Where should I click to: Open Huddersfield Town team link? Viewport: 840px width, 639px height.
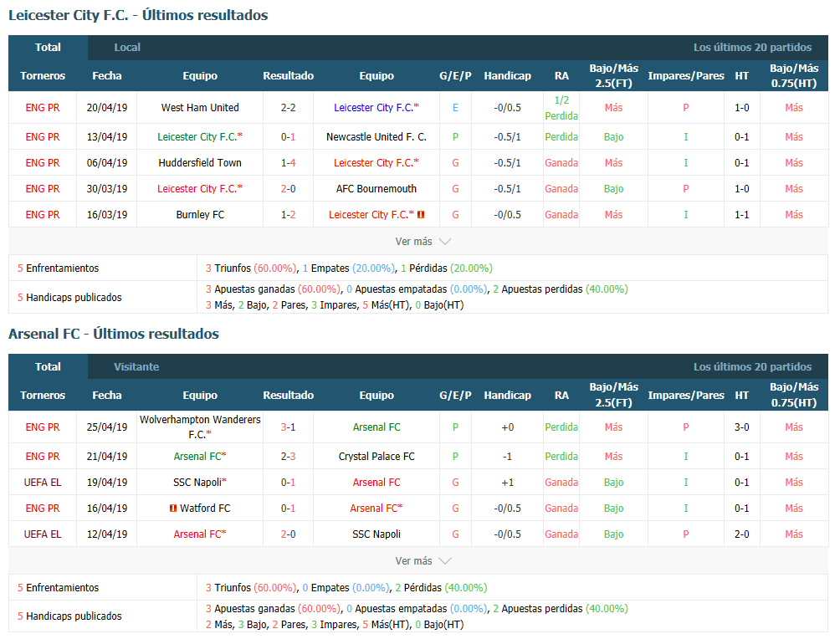point(200,163)
